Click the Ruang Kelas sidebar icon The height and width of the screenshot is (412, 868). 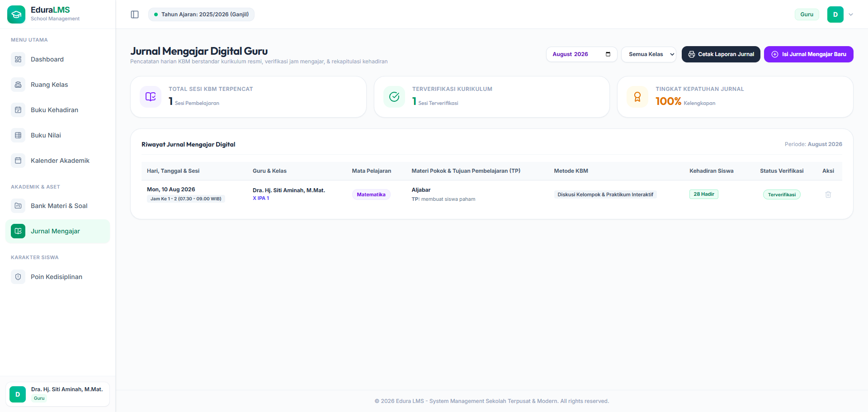click(18, 85)
